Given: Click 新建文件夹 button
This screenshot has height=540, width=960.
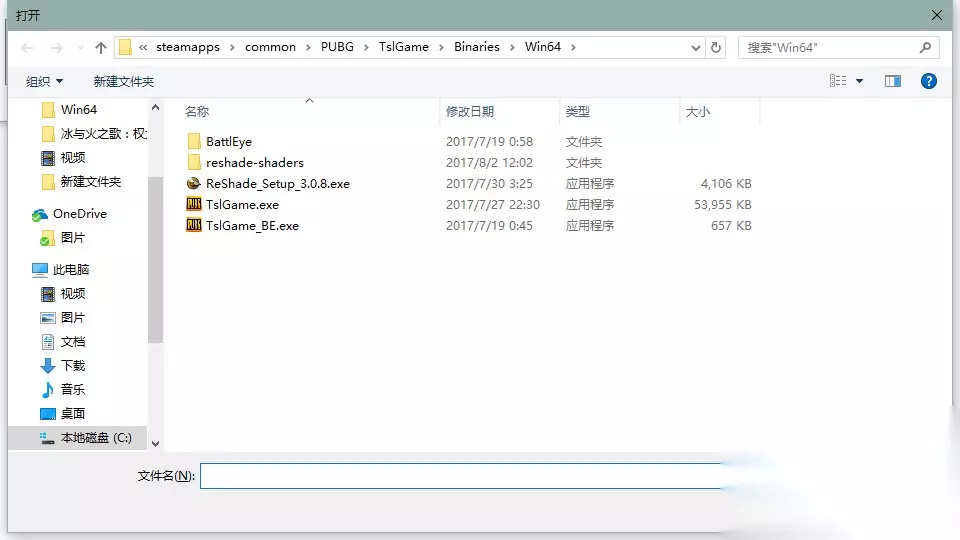Looking at the screenshot, I should coord(124,81).
